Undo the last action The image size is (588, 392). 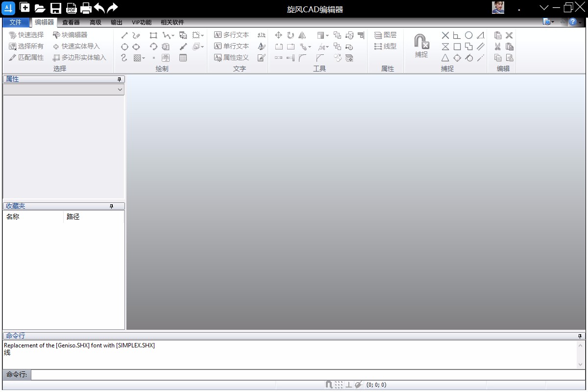(x=99, y=7)
